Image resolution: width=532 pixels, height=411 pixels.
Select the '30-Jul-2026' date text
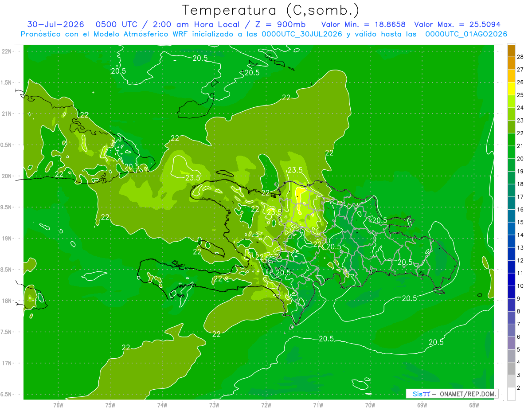coord(56,24)
